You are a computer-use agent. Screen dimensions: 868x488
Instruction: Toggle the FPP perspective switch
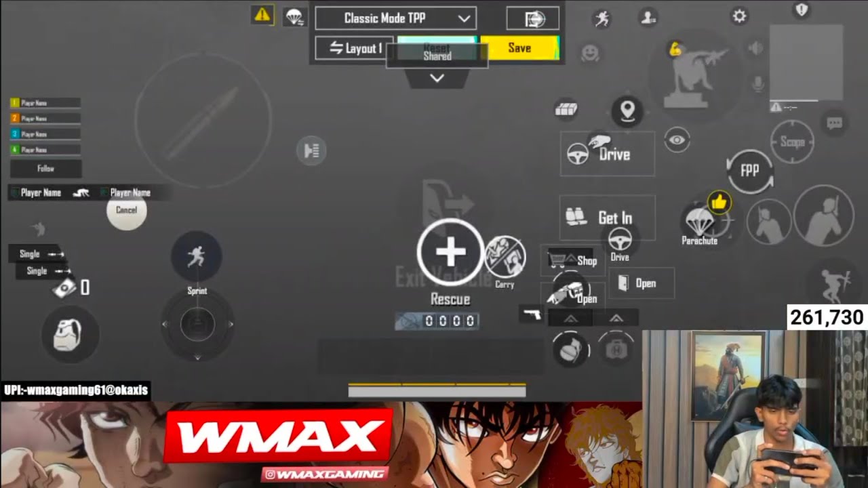749,171
